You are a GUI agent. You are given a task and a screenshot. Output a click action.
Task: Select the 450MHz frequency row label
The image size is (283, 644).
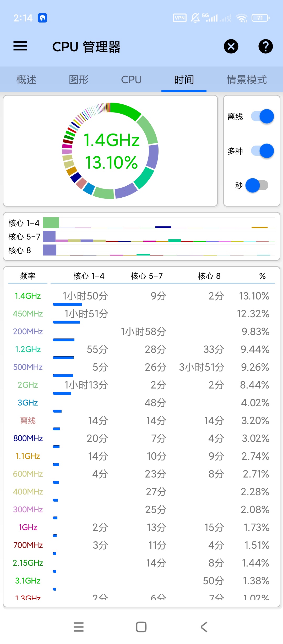pyautogui.click(x=28, y=314)
